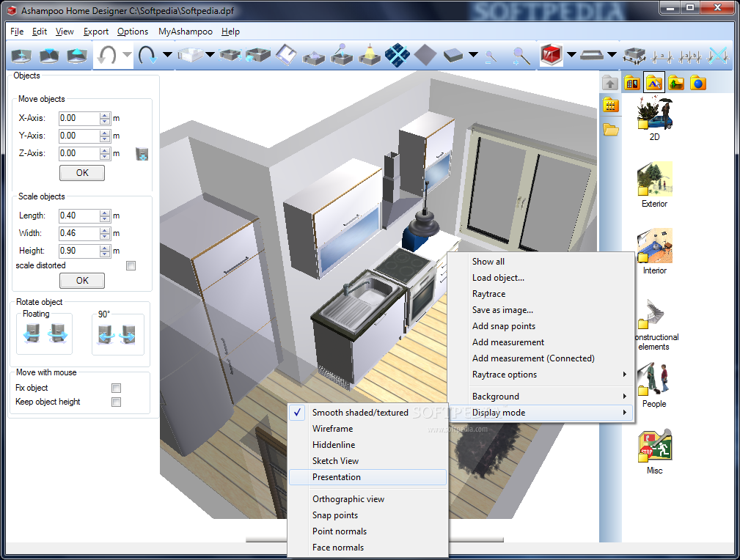The width and height of the screenshot is (740, 560).
Task: Click OK under Scale objects
Action: (x=82, y=280)
